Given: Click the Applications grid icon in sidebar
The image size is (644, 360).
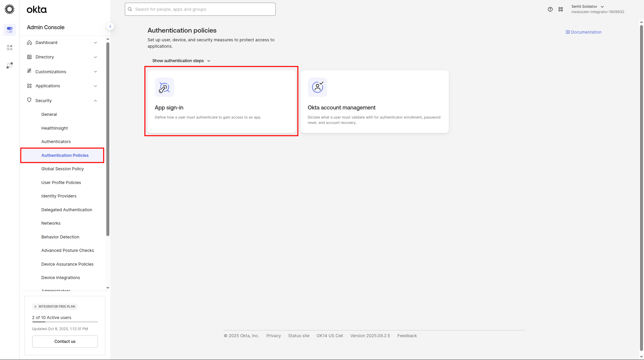Looking at the screenshot, I should tap(30, 86).
